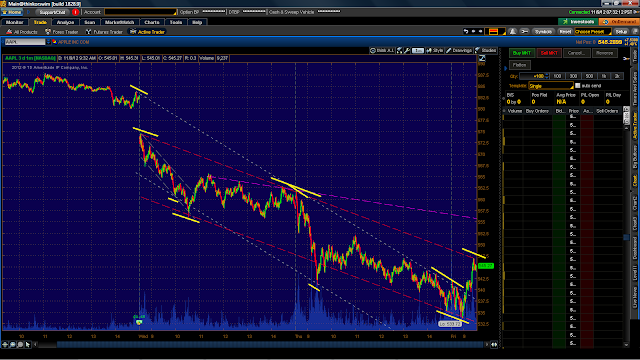Switch to the Scan tab
This screenshot has height=360, width=640.
(89, 22)
